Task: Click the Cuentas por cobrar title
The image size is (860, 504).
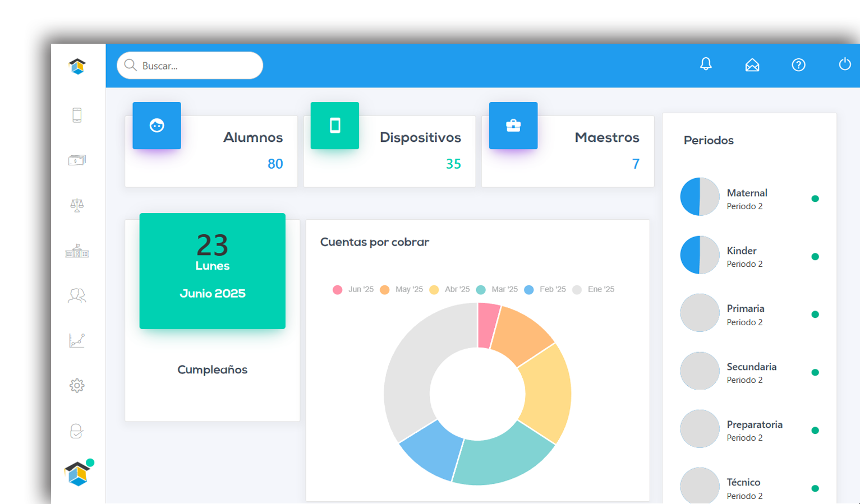Action: [x=375, y=242]
